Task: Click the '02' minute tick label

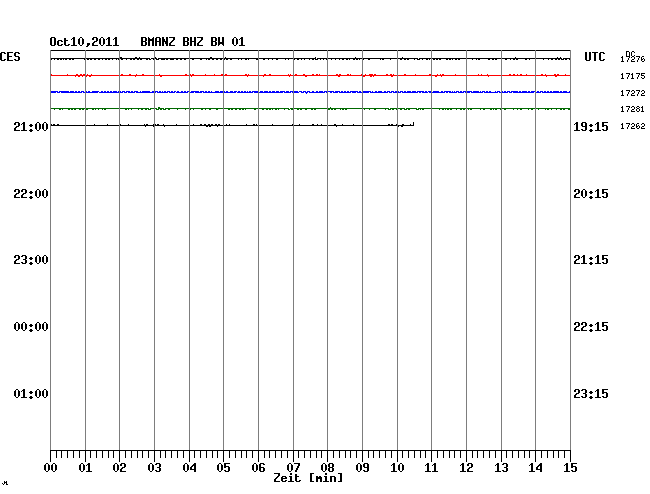Action: 119,468
